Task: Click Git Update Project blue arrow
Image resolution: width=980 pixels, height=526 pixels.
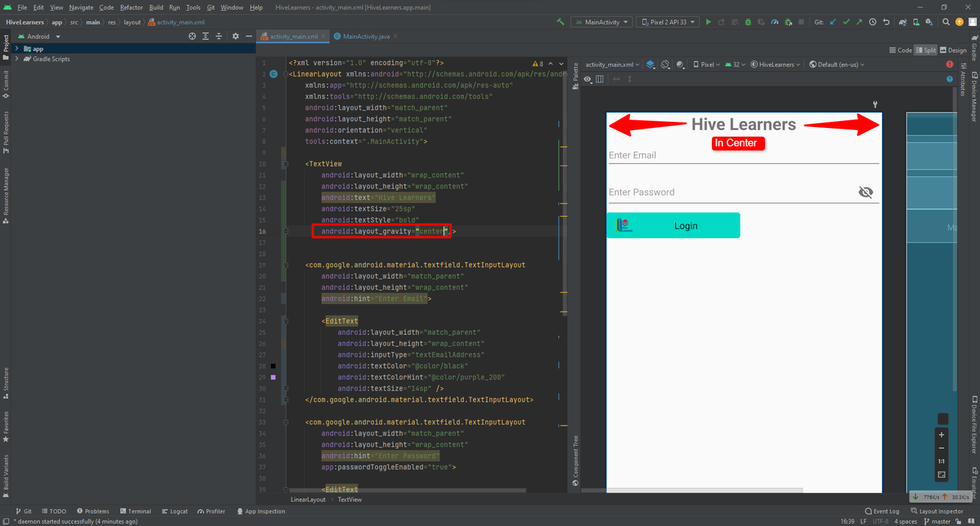Action: click(833, 22)
